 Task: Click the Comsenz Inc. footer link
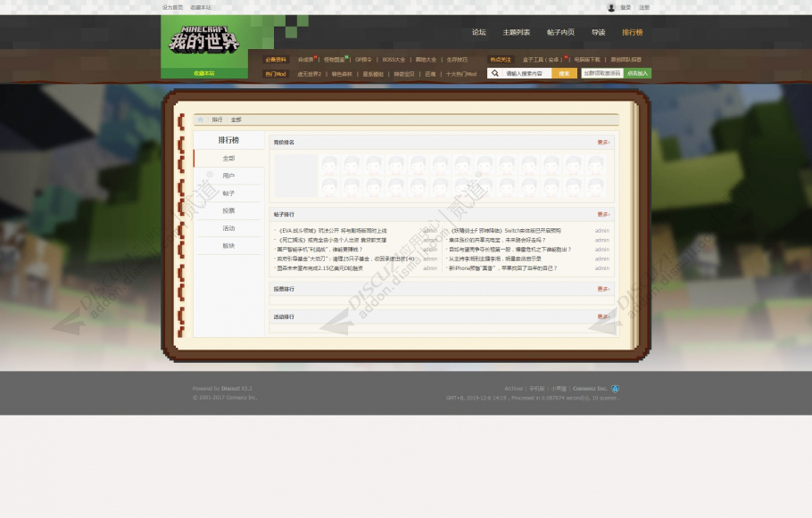(x=590, y=389)
